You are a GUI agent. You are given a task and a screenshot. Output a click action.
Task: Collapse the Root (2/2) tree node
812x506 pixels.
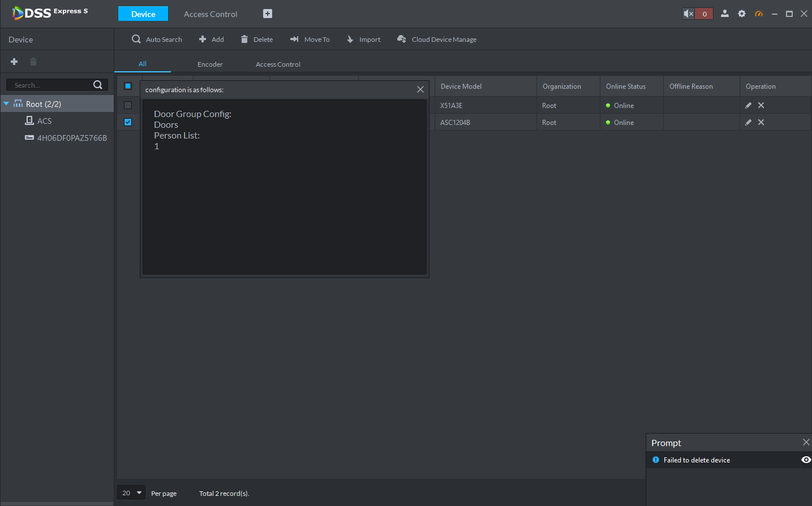6,103
